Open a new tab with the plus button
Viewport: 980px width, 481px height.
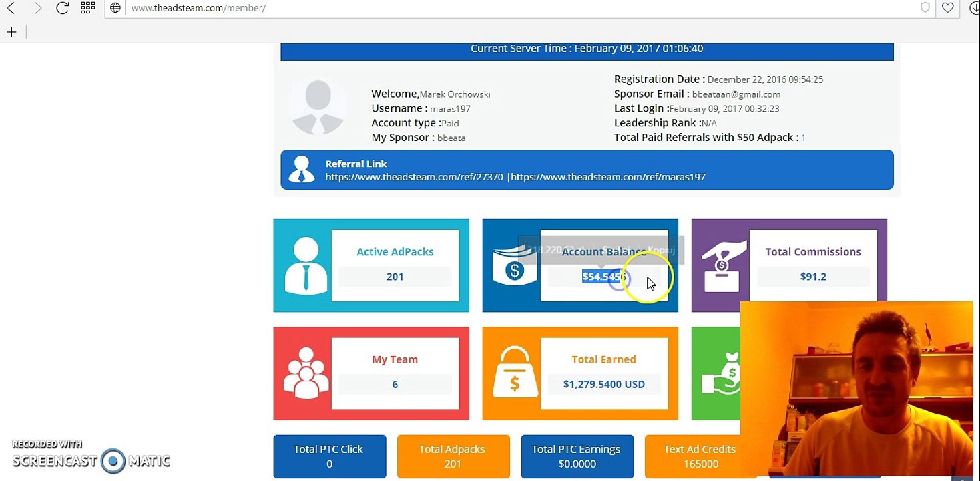coord(11,32)
